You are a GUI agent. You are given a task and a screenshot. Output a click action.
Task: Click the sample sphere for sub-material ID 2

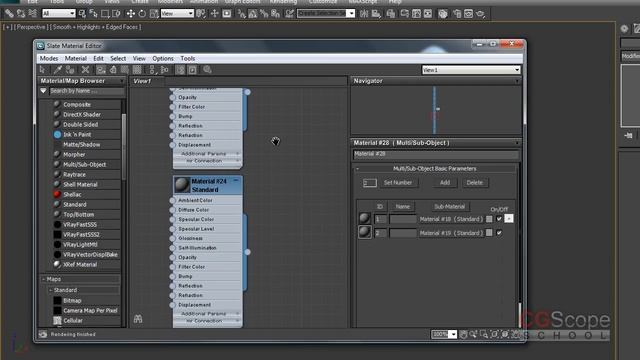364,232
